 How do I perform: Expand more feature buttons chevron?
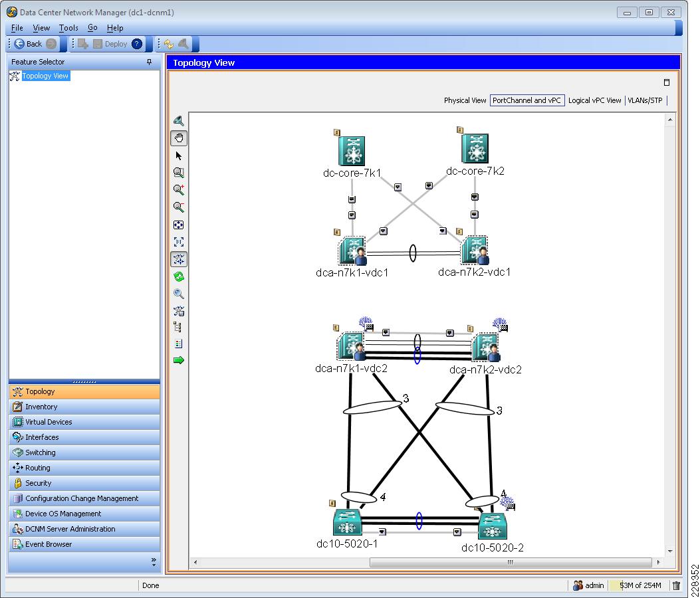154,561
